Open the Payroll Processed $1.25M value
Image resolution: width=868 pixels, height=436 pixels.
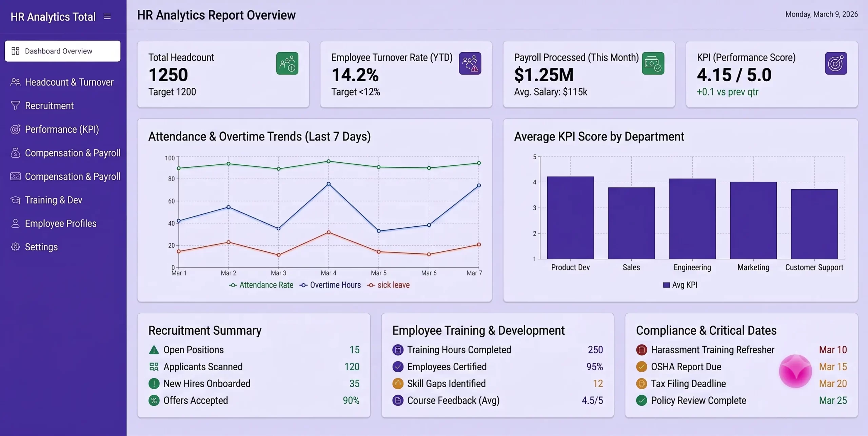pyautogui.click(x=544, y=75)
